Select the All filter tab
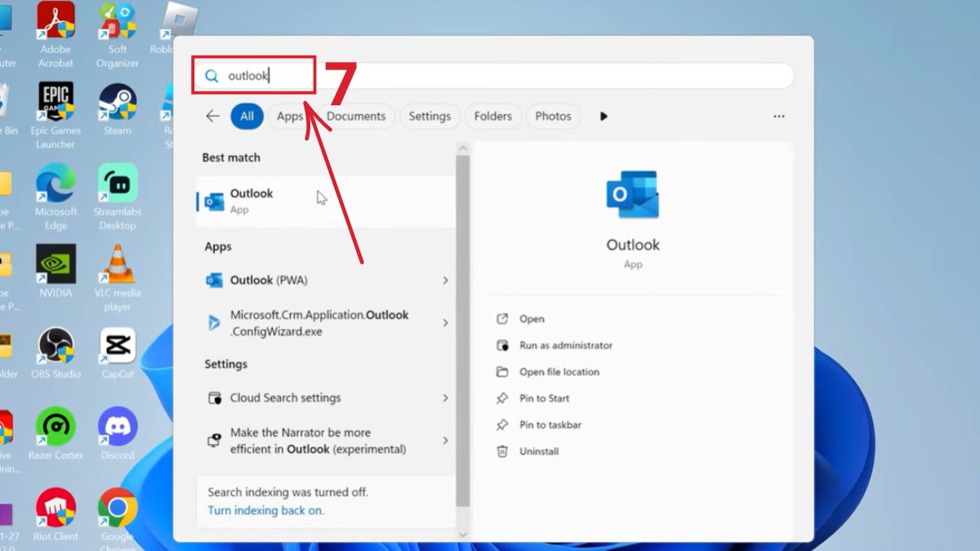Viewport: 980px width, 551px height. 247,116
